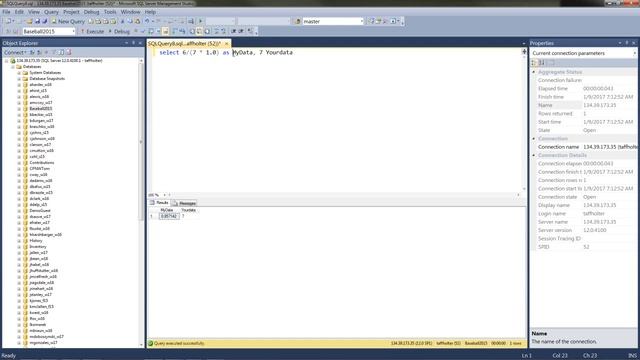This screenshot has height=360, width=640.
Task: Open the Tools menu
Action: coord(110,12)
